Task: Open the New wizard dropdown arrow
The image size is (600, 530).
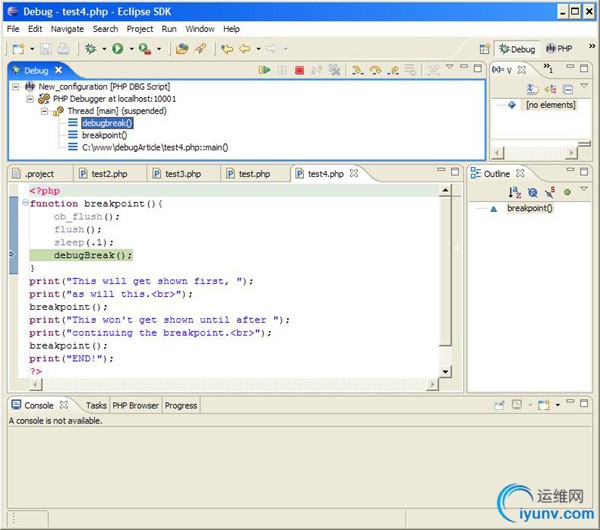Action: [x=32, y=49]
